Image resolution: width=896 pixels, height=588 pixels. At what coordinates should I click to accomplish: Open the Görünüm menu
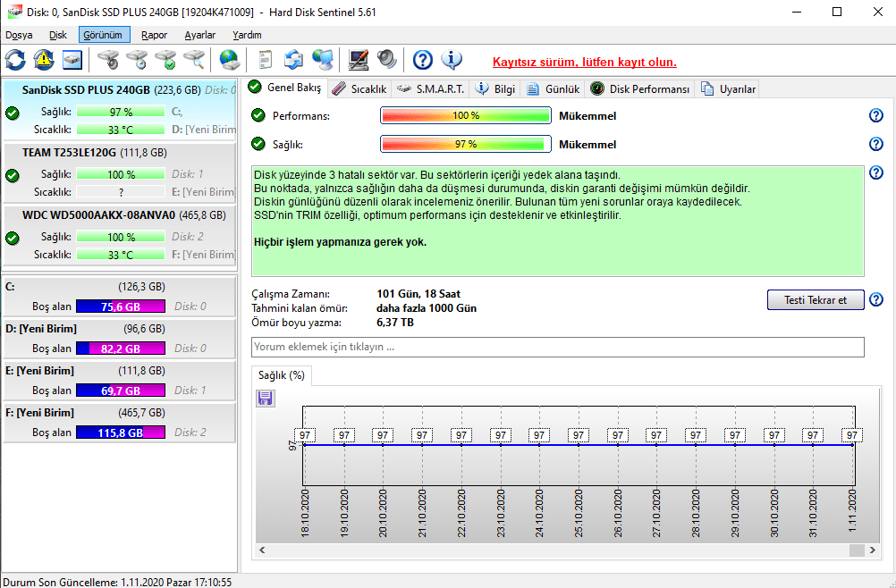[104, 35]
